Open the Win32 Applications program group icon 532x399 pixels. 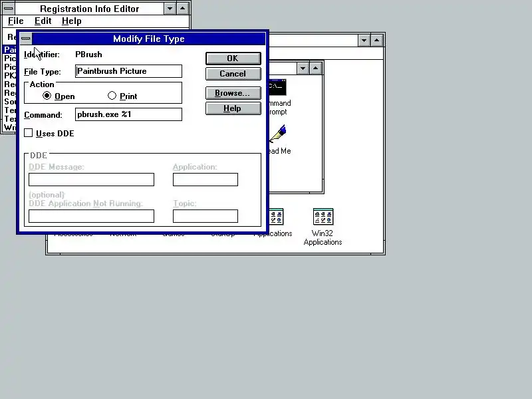click(x=323, y=217)
